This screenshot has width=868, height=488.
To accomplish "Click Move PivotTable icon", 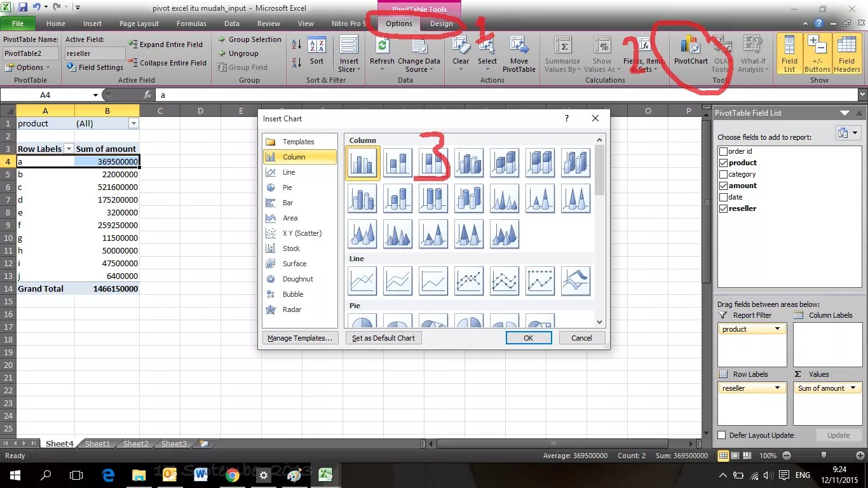I will (519, 46).
